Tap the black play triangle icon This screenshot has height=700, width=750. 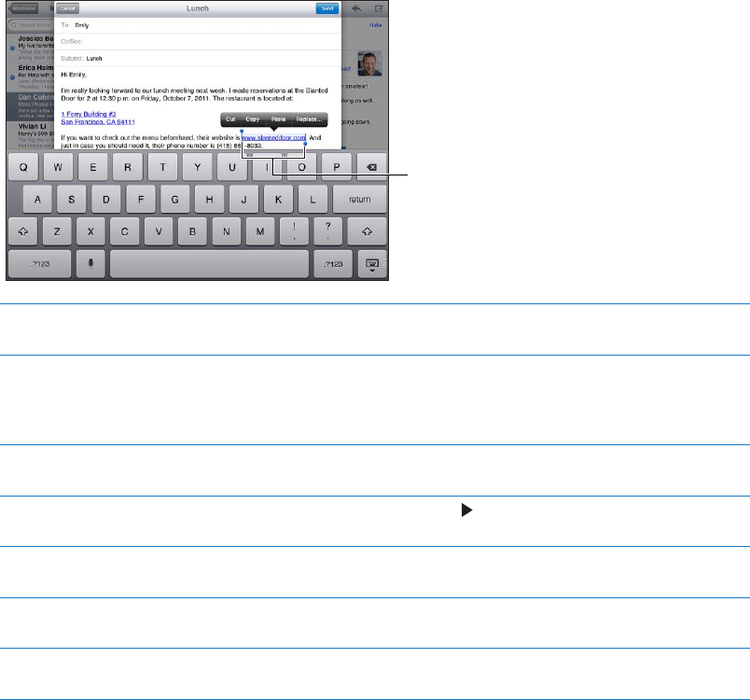[x=466, y=510]
